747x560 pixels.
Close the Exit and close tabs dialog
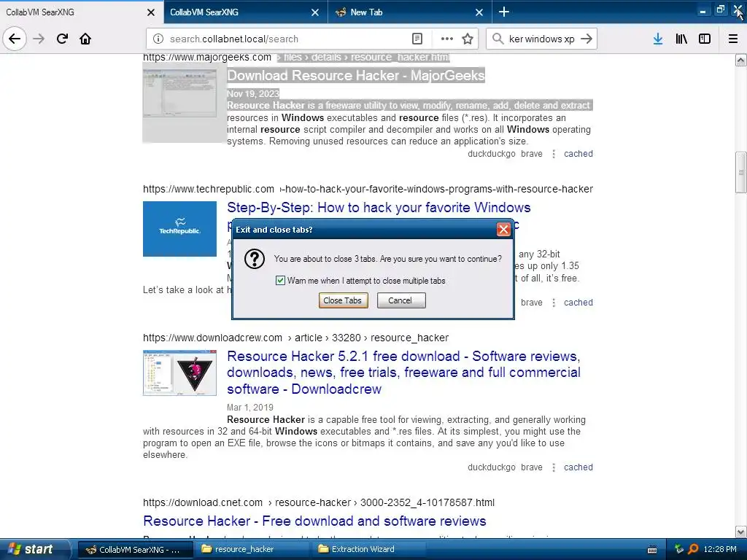tap(503, 230)
